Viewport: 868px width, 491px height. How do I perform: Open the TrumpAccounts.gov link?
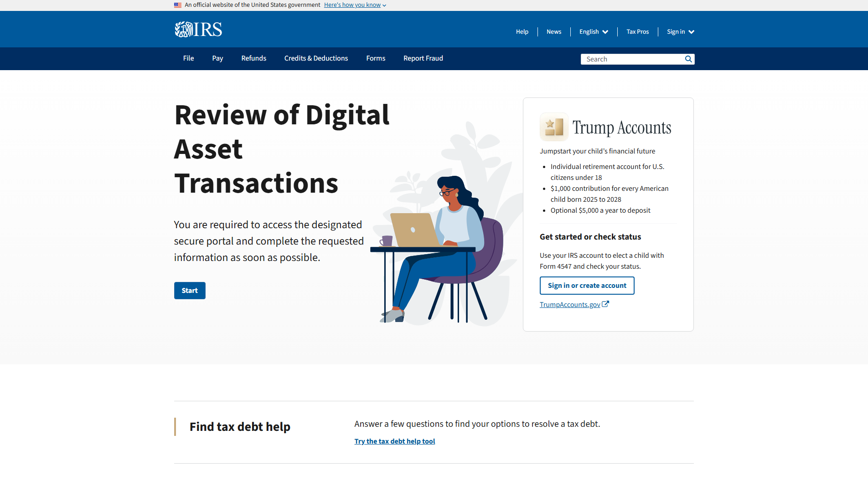tap(570, 305)
